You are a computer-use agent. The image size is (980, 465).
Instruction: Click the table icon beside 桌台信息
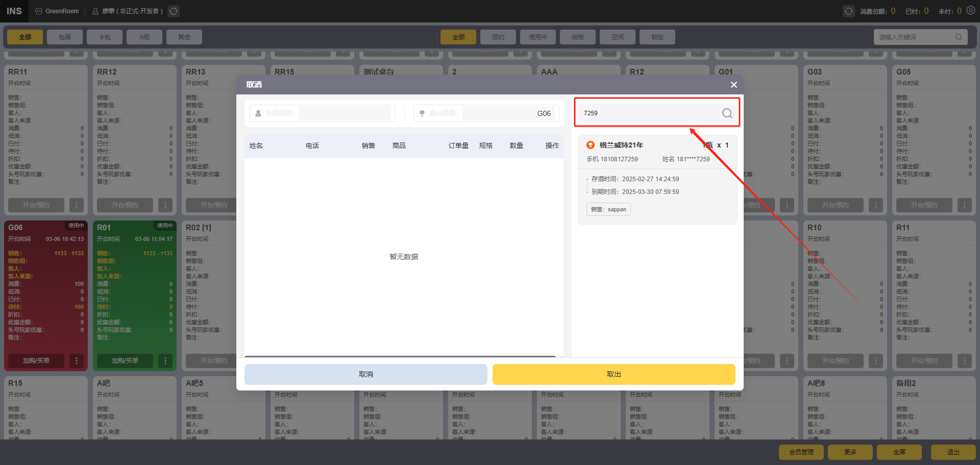pos(422,113)
